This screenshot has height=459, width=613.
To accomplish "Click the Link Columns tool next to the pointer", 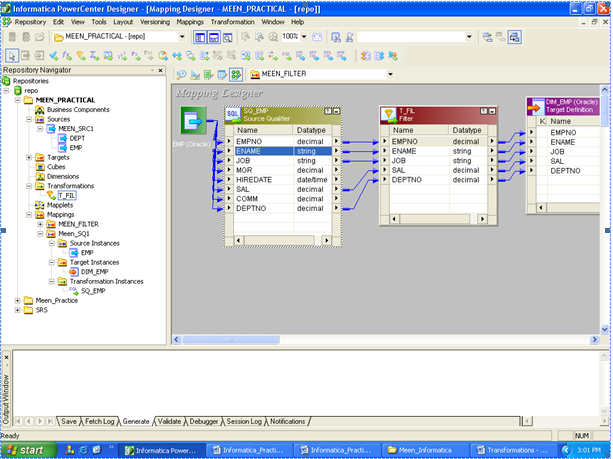I will click(x=25, y=56).
